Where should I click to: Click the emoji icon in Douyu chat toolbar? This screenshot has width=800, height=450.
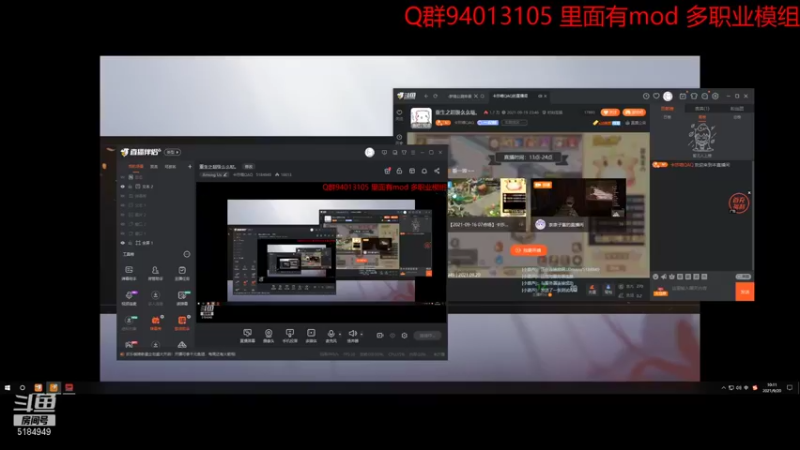[656, 277]
